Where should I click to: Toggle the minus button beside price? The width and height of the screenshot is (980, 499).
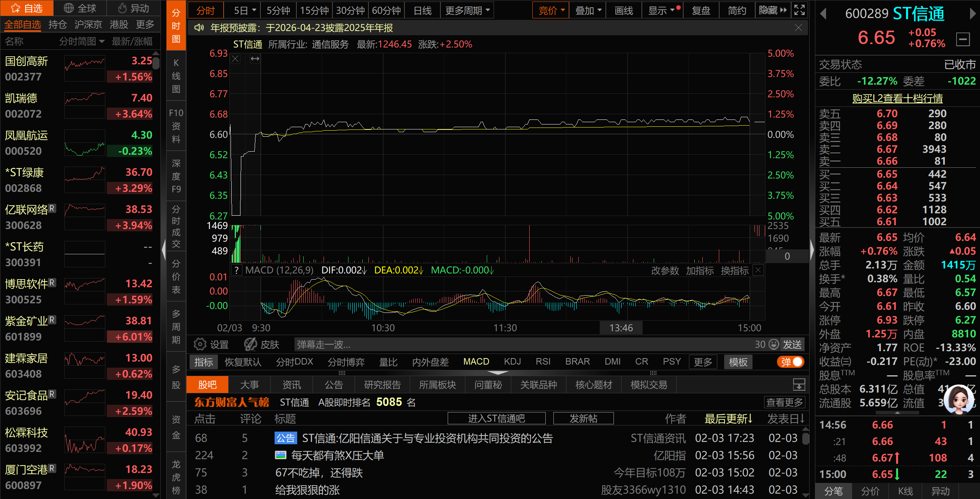(x=963, y=39)
